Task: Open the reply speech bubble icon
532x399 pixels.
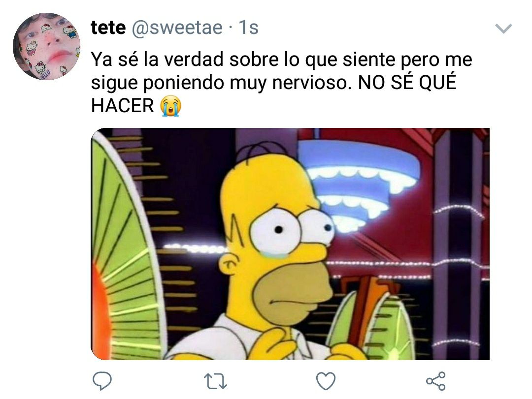Action: tap(102, 381)
